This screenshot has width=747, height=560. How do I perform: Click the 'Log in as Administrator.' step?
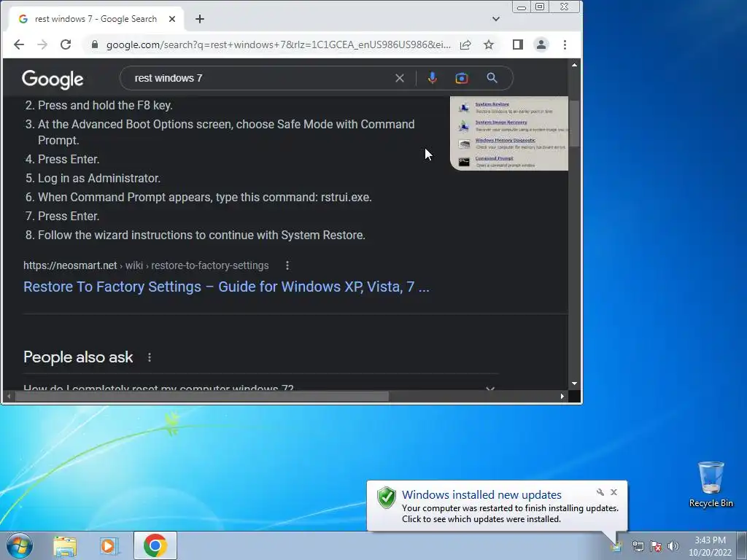pyautogui.click(x=99, y=178)
